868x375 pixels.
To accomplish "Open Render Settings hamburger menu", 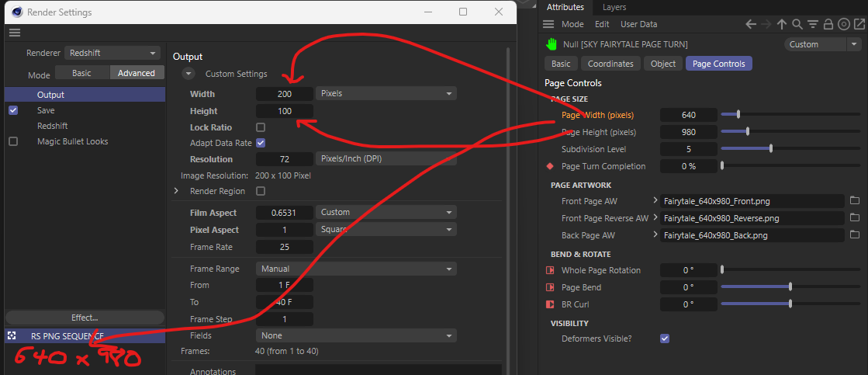I will pos(14,33).
